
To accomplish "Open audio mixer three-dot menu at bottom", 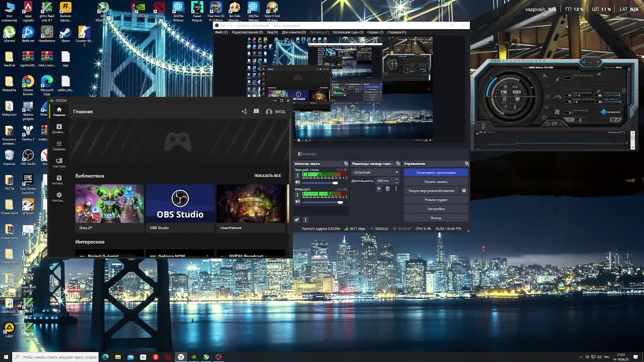I will pos(305,220).
